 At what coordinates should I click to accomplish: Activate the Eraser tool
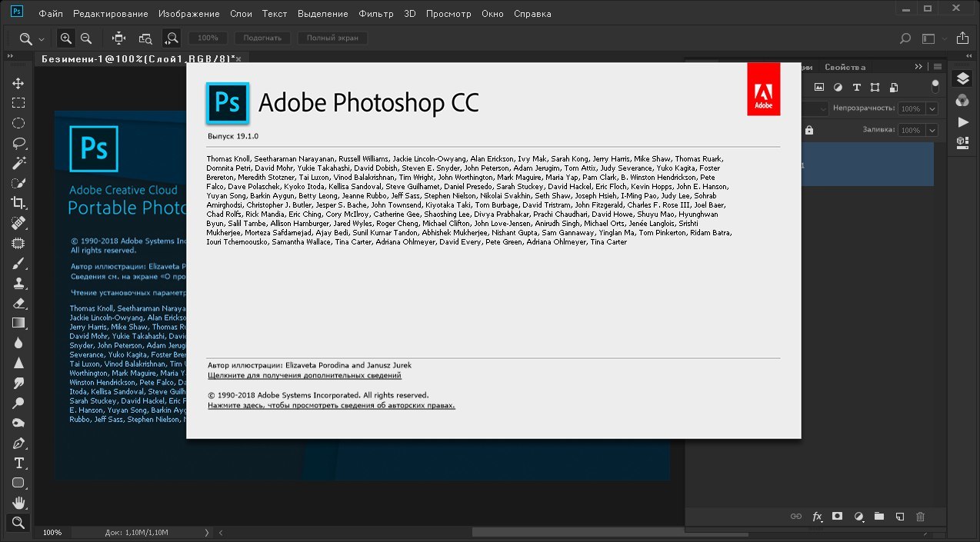pos(18,303)
